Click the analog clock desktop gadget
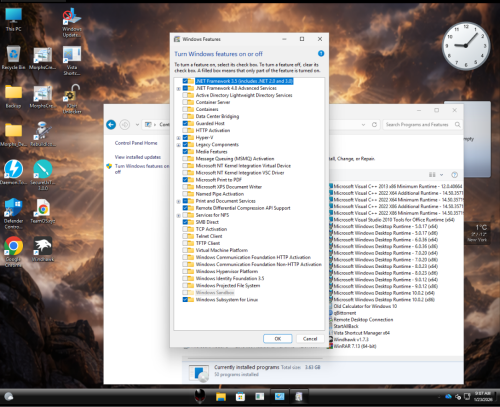 pyautogui.click(x=466, y=46)
